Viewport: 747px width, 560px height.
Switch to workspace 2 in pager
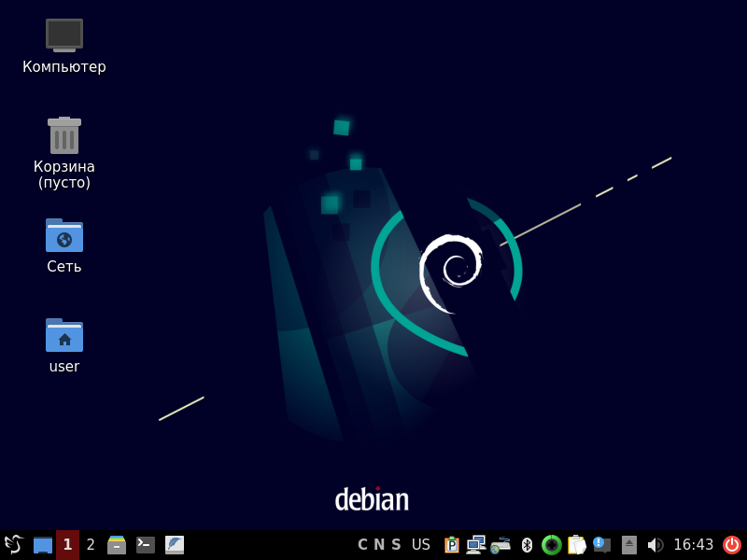click(x=91, y=545)
